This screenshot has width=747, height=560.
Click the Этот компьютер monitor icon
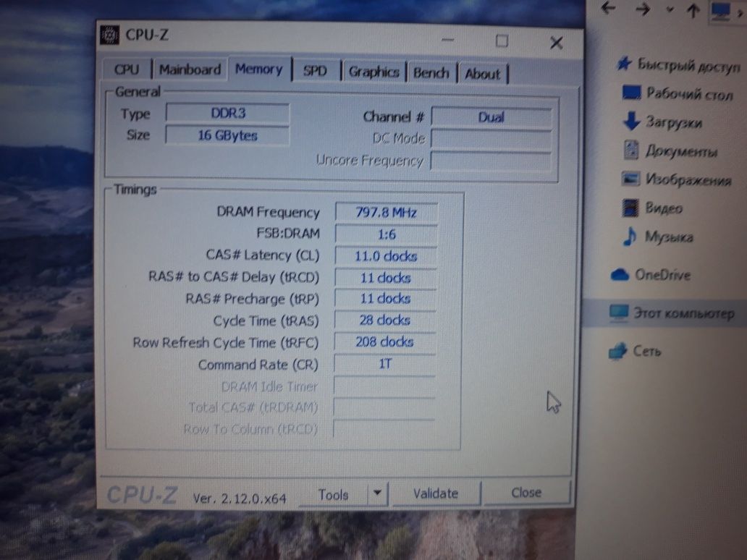(619, 313)
